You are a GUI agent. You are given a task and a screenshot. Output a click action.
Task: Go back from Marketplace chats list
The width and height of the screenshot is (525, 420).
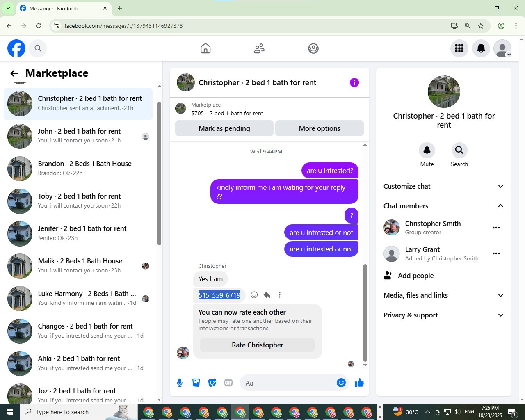[x=14, y=73]
